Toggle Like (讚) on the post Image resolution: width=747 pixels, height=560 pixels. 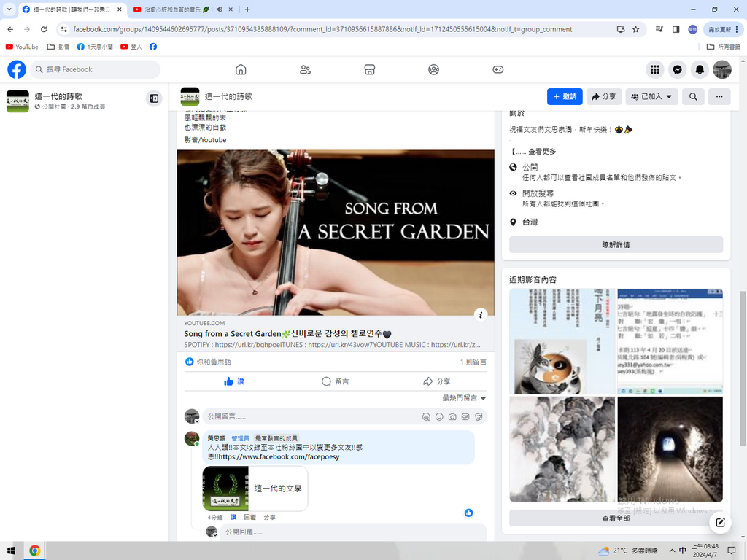coord(234,381)
